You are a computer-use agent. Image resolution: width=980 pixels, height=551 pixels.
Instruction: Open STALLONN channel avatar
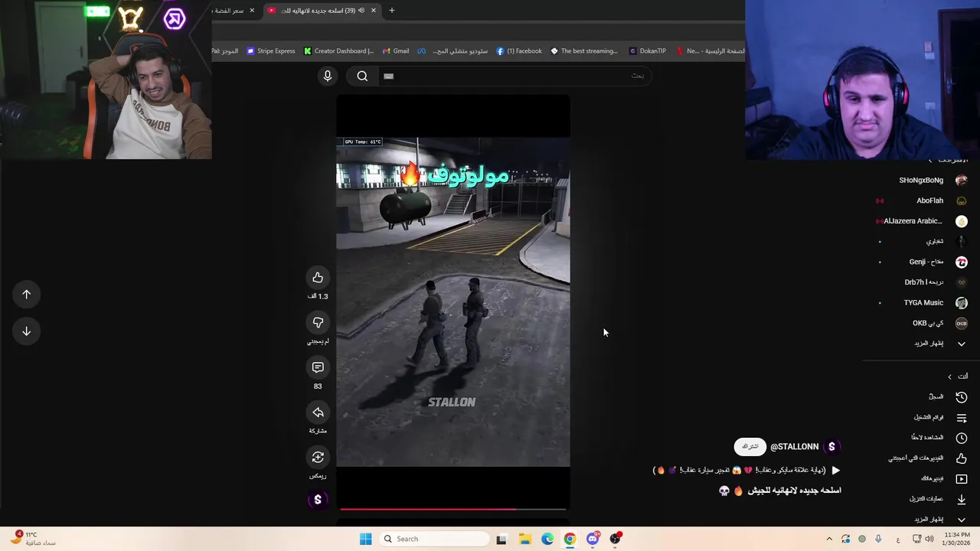tap(831, 446)
